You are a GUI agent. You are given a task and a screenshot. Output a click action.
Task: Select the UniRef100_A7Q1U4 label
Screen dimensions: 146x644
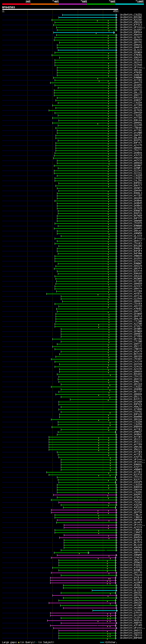click(131, 60)
